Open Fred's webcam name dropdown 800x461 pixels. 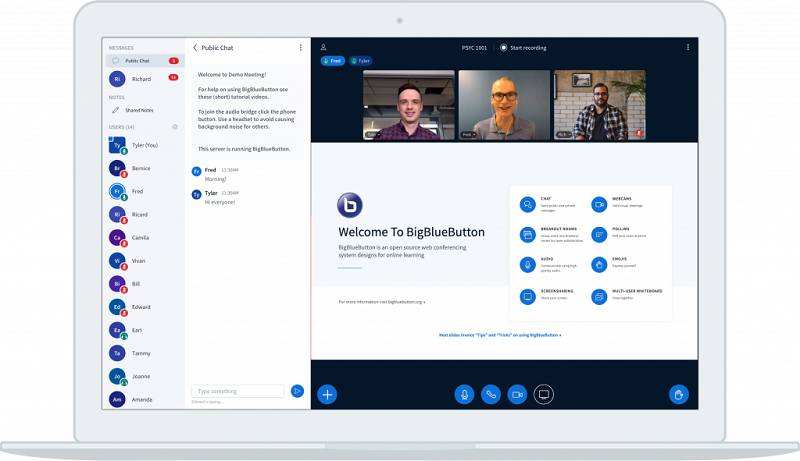(469, 135)
